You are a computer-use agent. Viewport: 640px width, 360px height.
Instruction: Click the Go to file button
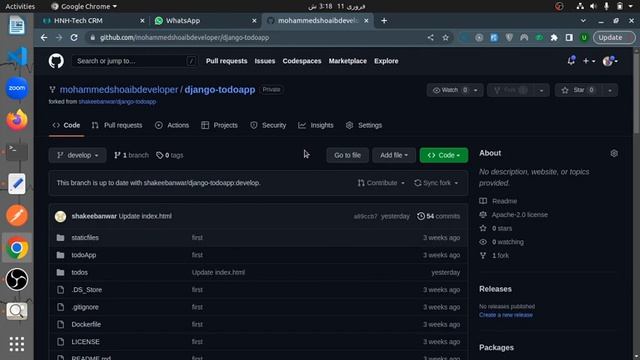coord(347,156)
